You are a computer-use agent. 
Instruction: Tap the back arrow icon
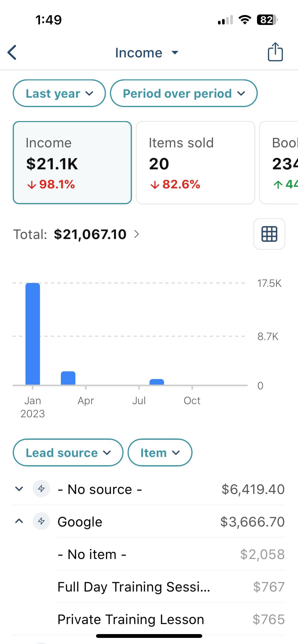[x=12, y=52]
